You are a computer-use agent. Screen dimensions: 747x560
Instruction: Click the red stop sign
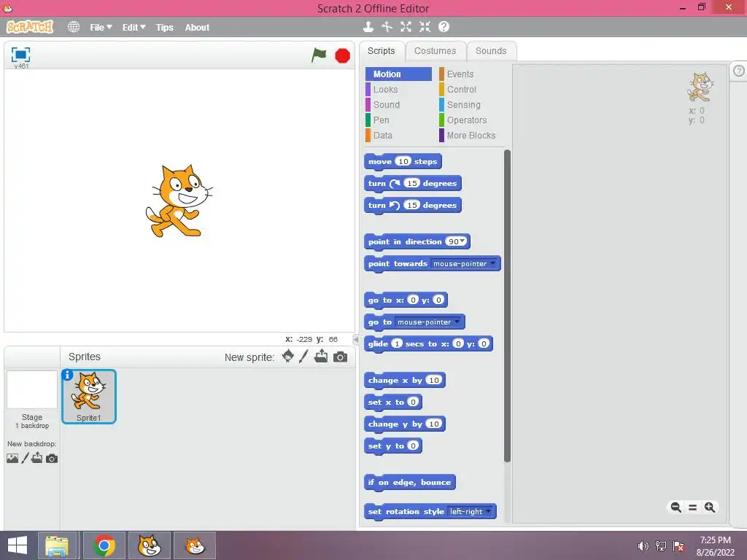[x=343, y=55]
